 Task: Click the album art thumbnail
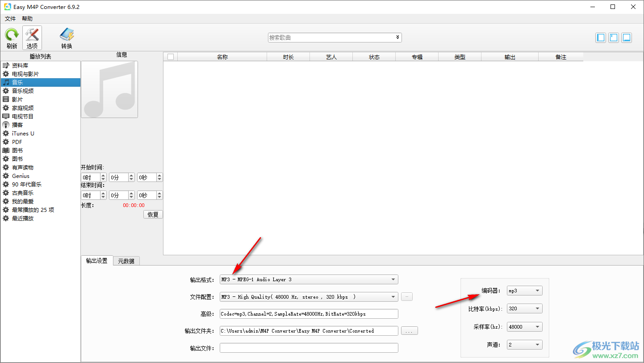pyautogui.click(x=109, y=89)
